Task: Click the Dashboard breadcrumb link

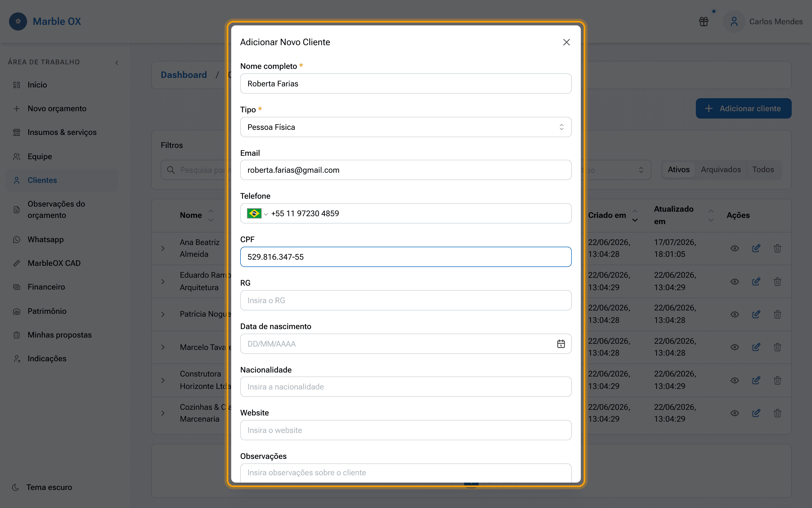Action: (x=184, y=75)
